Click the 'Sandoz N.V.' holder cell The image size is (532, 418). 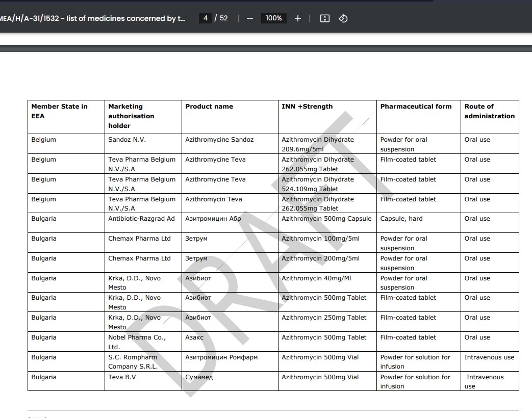tap(127, 140)
